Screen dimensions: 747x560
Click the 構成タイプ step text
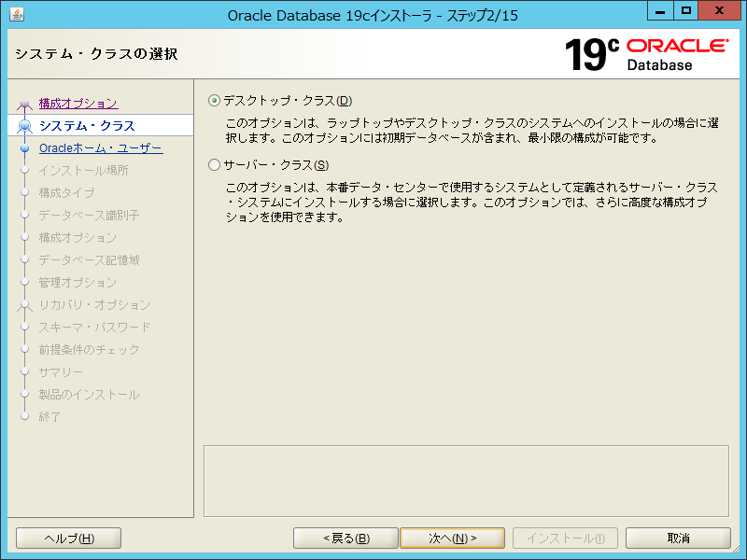pos(66,192)
